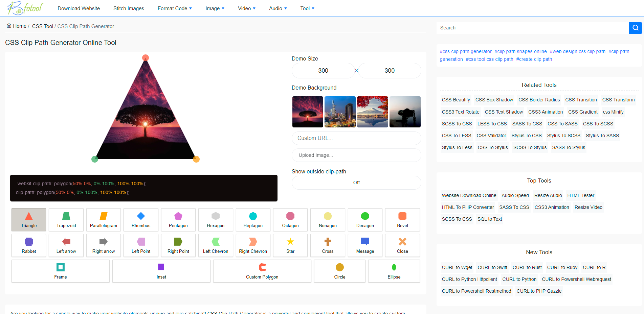This screenshot has width=644, height=314.
Task: Click the blue search magnifier button
Action: [635, 28]
